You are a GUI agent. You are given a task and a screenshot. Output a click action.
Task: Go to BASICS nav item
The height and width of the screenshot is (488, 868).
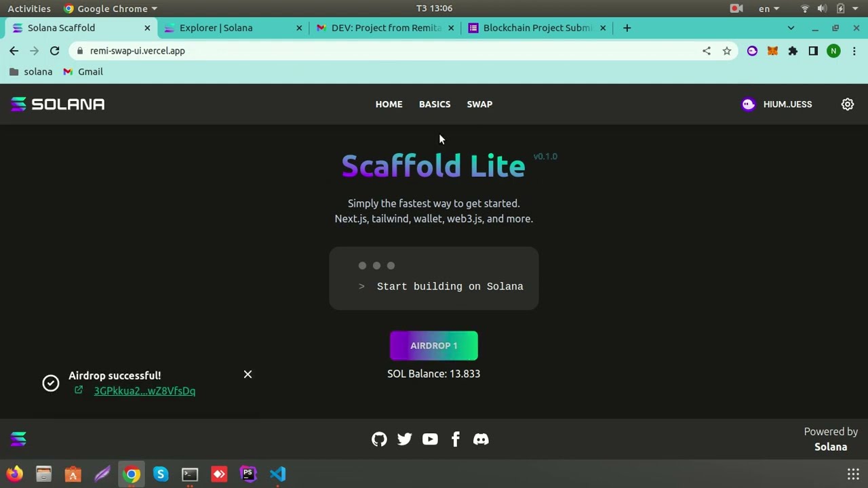[435, 104]
